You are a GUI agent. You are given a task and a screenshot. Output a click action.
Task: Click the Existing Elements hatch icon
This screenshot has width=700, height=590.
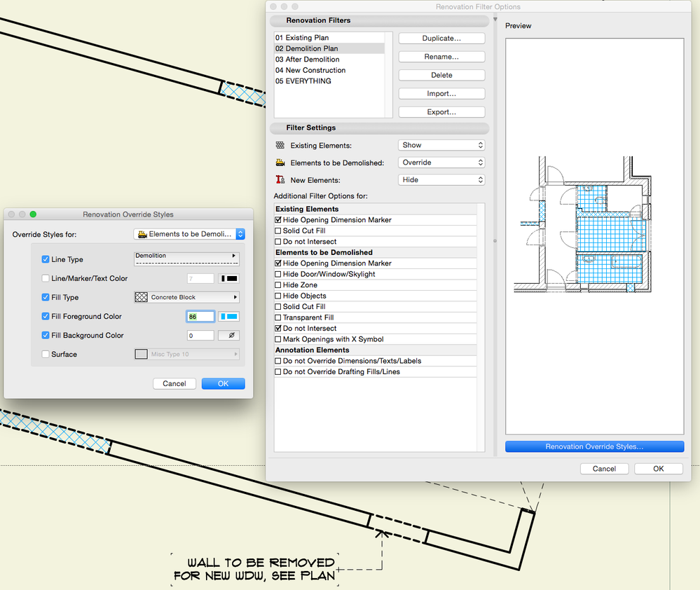[280, 145]
